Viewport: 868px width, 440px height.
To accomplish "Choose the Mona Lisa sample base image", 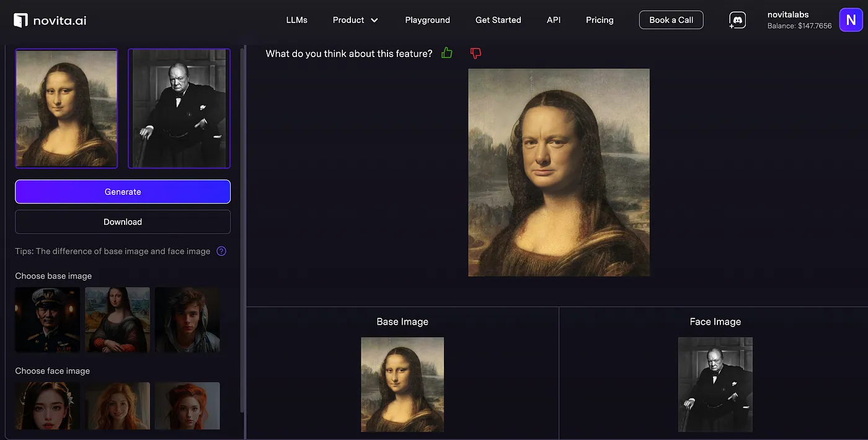I will point(117,320).
